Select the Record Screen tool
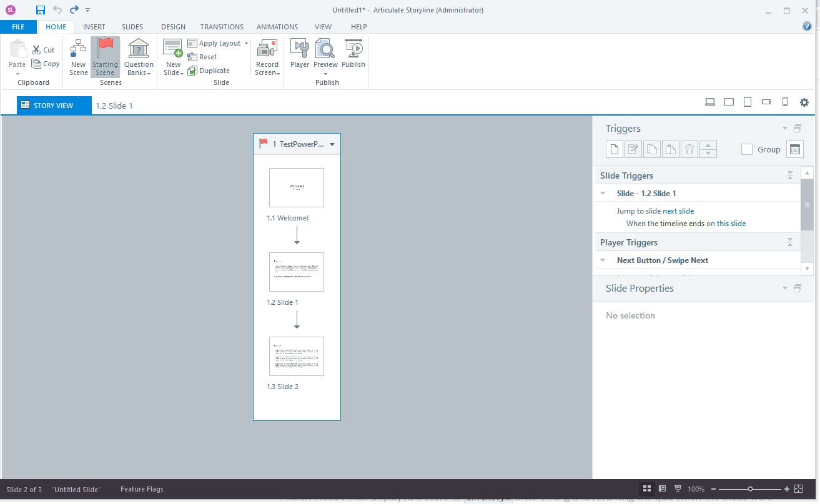The image size is (820, 504). tap(267, 56)
